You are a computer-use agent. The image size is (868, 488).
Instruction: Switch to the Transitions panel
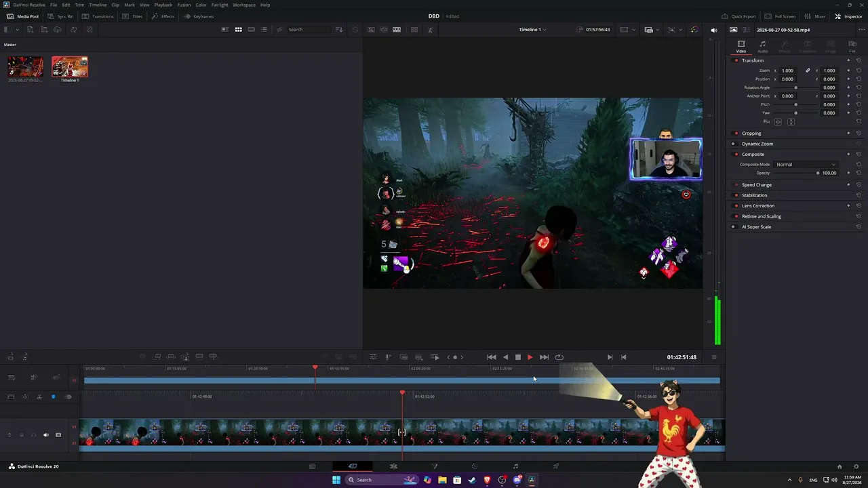tap(98, 16)
